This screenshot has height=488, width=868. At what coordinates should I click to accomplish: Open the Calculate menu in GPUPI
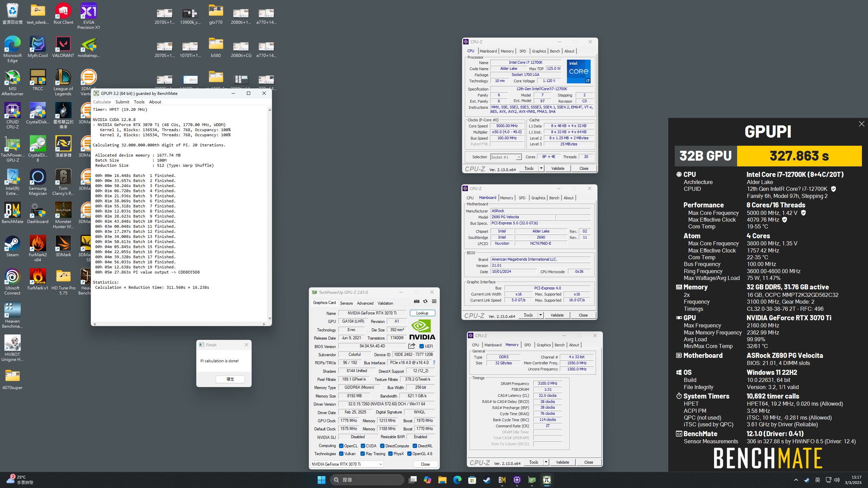pyautogui.click(x=102, y=102)
